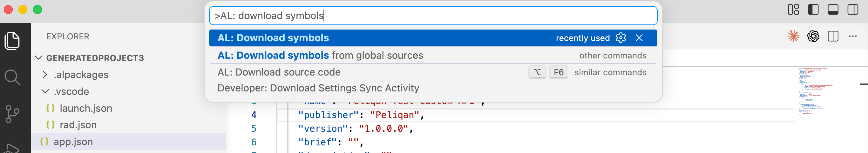Split the editor to the right
Screen dimensions: 868x153
[x=833, y=36]
